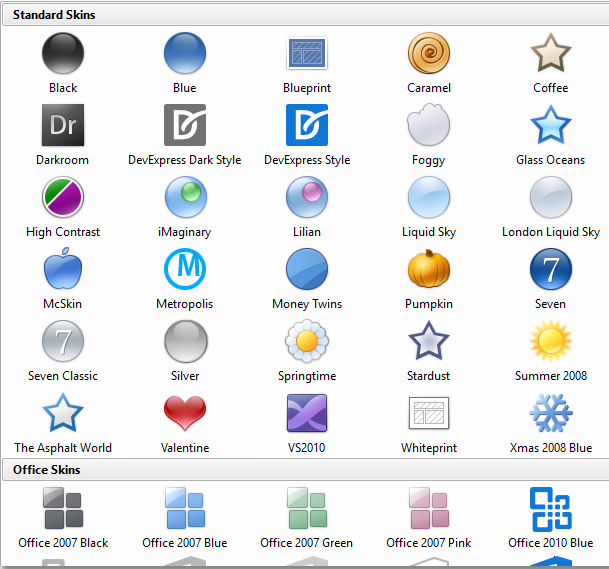
Task: Apply the Blueprint skin
Action: [307, 53]
